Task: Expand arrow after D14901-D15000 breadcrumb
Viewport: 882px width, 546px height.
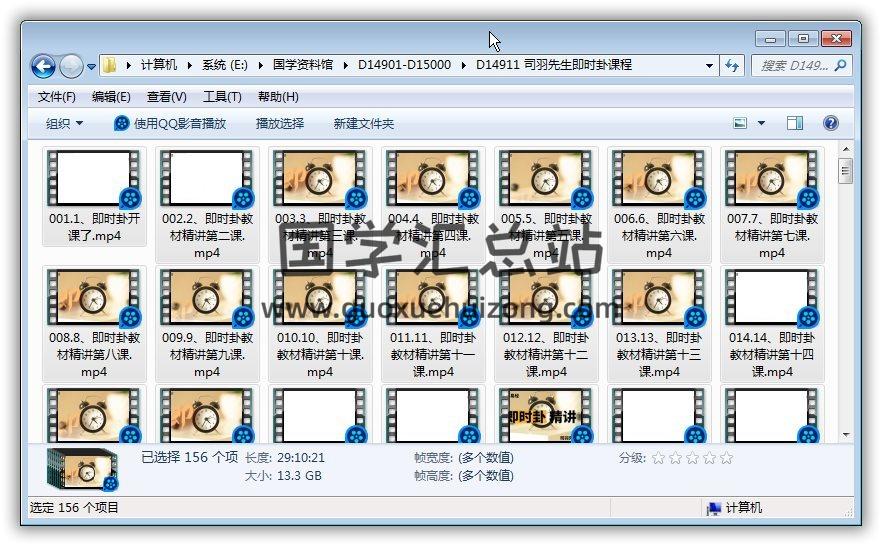Action: 464,65
